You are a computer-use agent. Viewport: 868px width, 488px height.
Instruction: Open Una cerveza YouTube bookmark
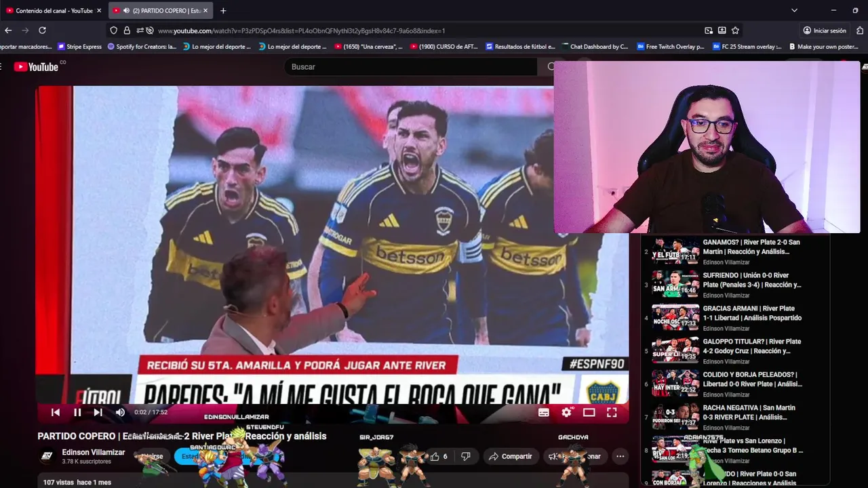pos(368,47)
